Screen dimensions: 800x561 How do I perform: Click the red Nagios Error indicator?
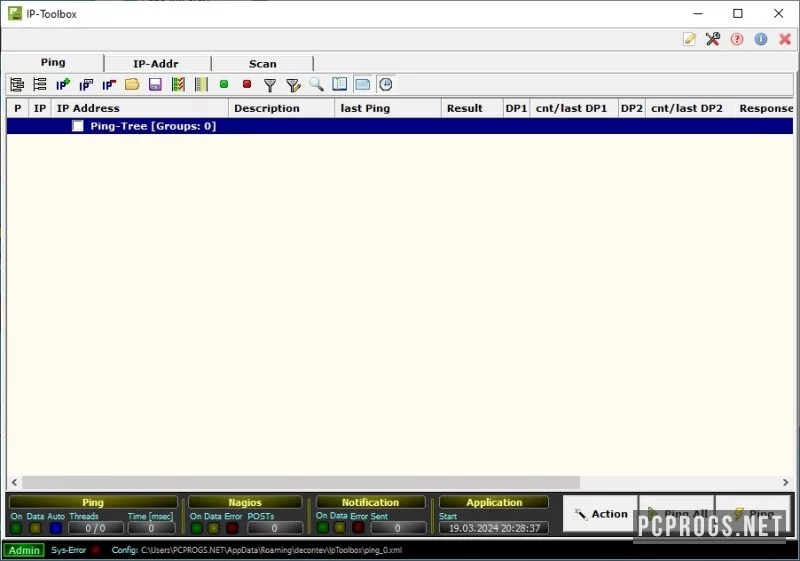[x=232, y=528]
